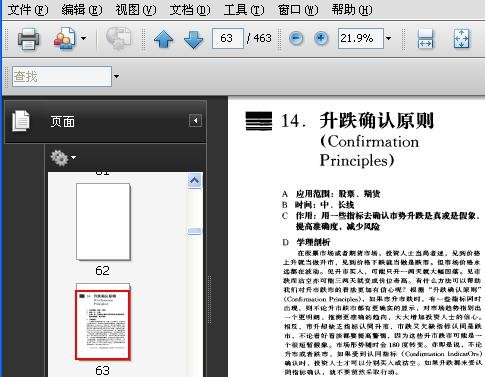Collapse the 页面 panel with arrow button

(x=195, y=120)
